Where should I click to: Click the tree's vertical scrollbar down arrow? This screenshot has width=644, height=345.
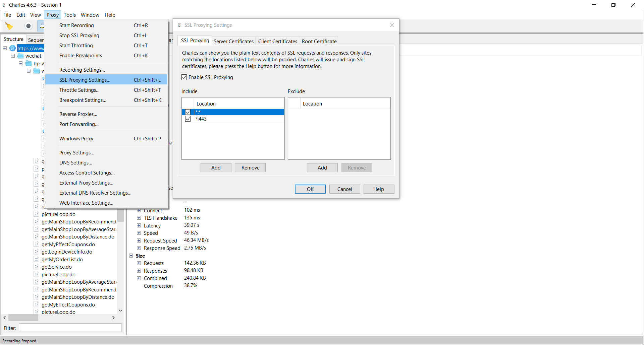coord(121,310)
